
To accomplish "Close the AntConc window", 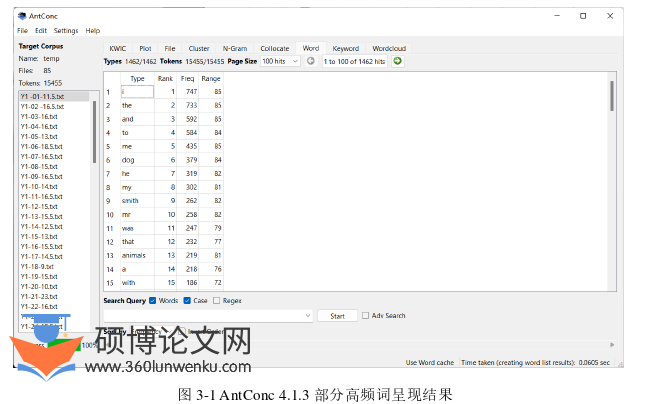I will pos(610,16).
